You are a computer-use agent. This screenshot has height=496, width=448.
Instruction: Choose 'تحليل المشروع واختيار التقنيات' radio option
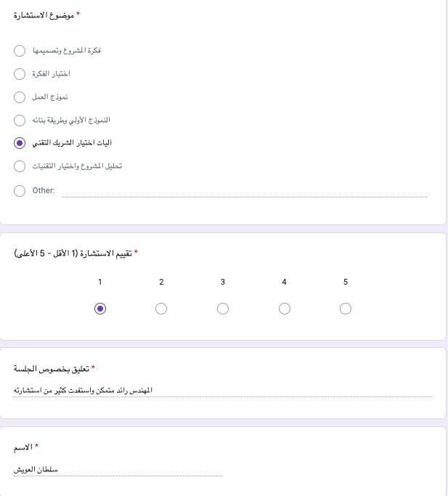pos(20,166)
